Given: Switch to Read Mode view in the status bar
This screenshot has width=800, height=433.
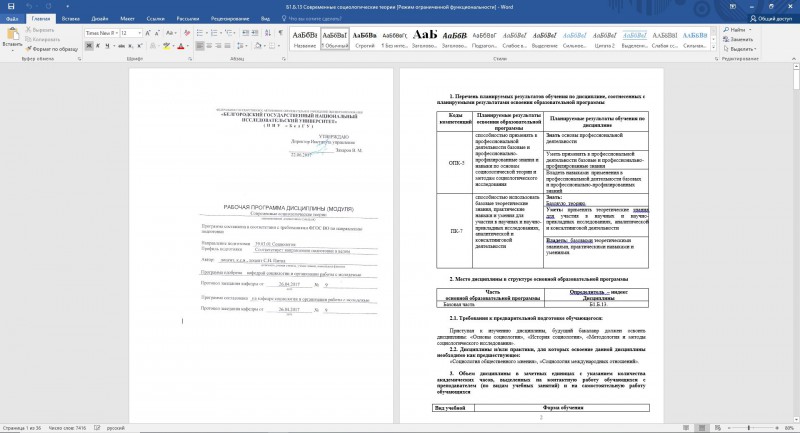Looking at the screenshot, I should [x=686, y=428].
